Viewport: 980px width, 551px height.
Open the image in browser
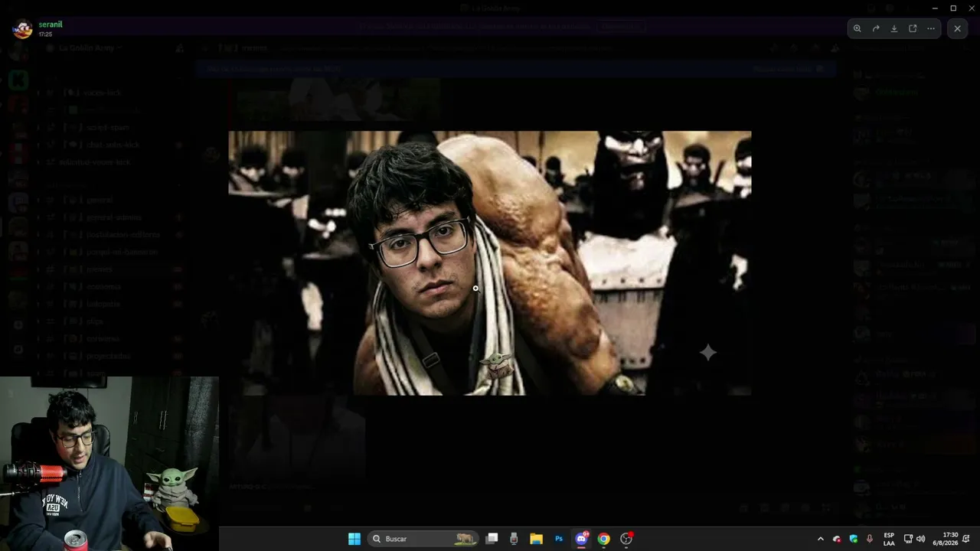[x=913, y=28]
